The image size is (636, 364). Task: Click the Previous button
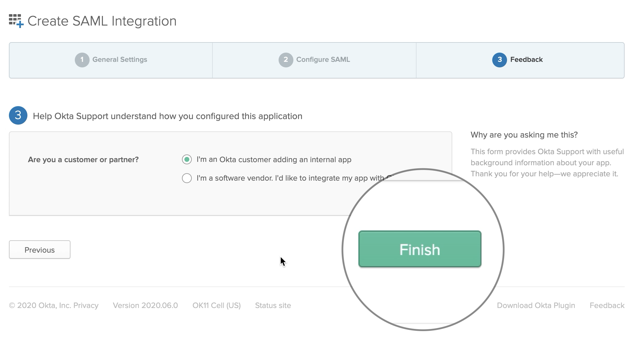pos(39,250)
